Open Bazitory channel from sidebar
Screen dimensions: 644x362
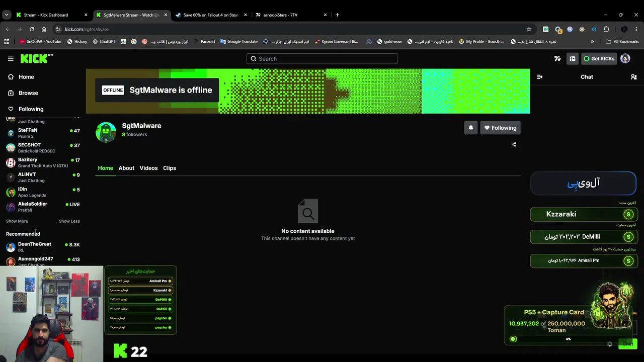click(43, 162)
